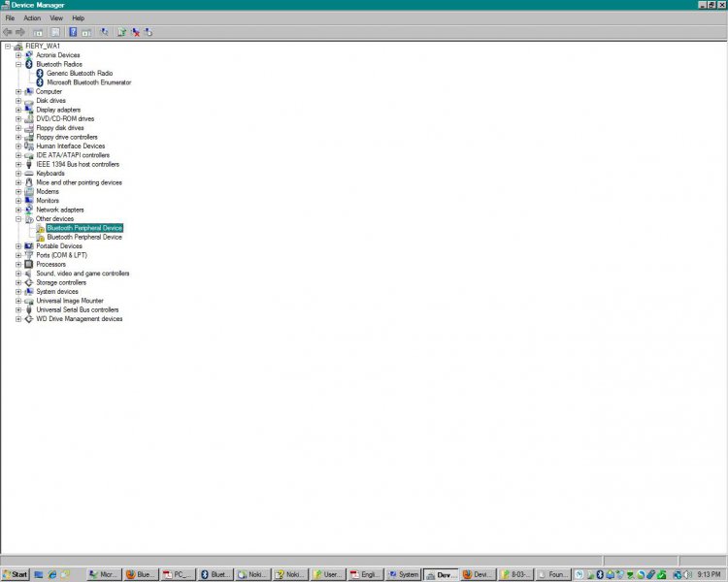Select highlighted Bluetooth Peripheral Device row
Image resolution: width=728 pixels, height=582 pixels.
(84, 228)
